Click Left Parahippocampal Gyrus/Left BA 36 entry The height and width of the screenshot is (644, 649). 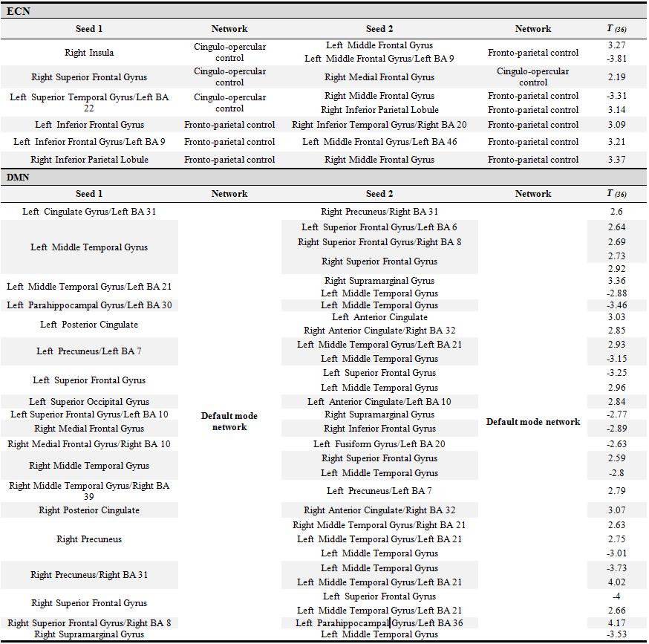coord(379,623)
